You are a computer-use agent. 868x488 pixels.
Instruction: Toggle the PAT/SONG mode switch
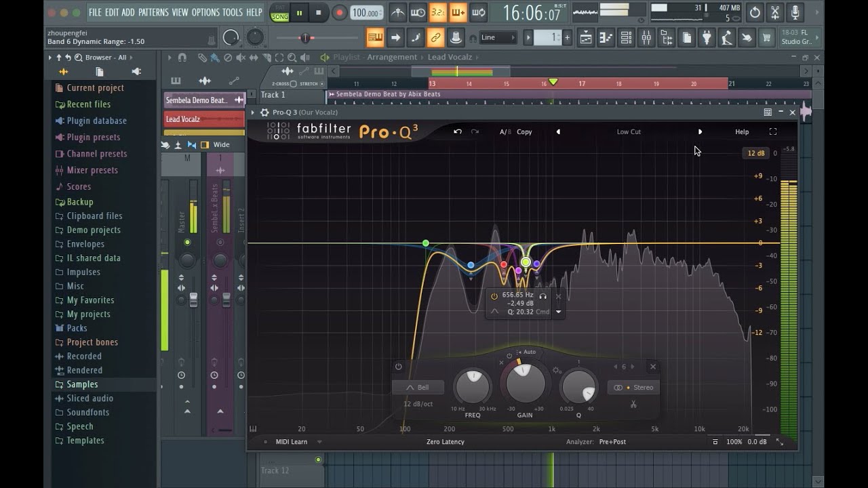pos(279,12)
